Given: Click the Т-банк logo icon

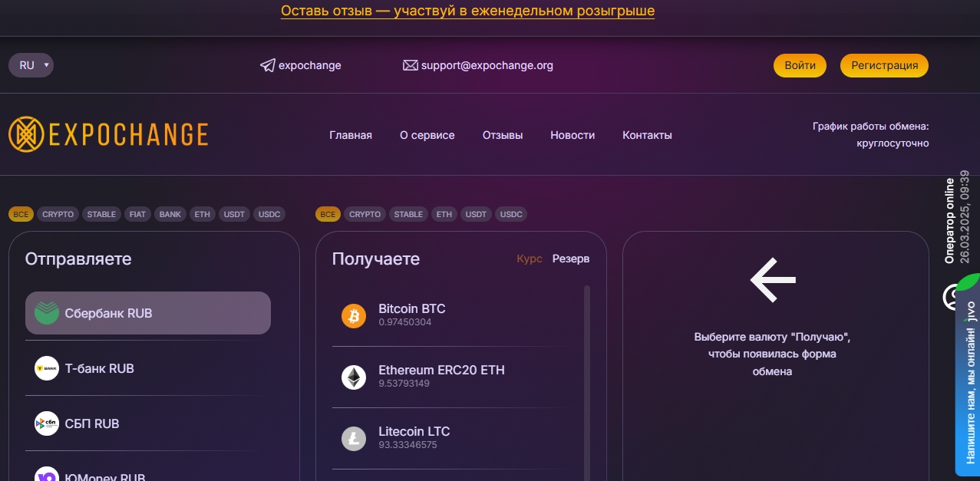Looking at the screenshot, I should click(47, 368).
